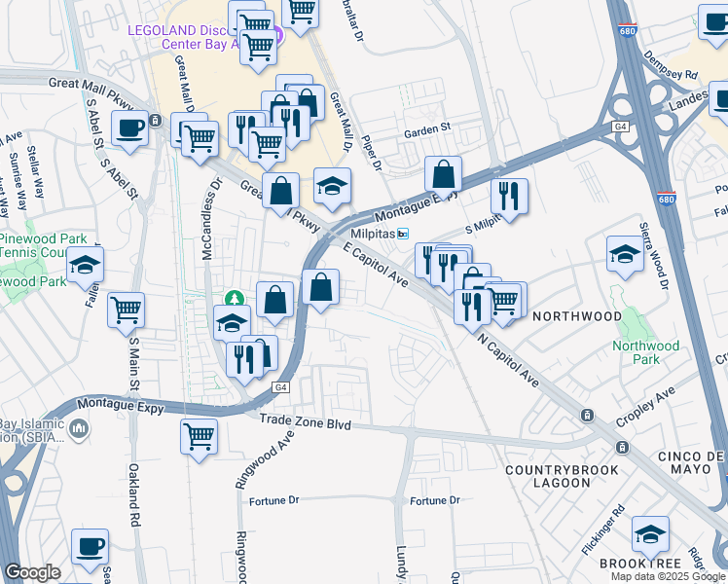Open the shopping cart marker on S Main St

126,310
